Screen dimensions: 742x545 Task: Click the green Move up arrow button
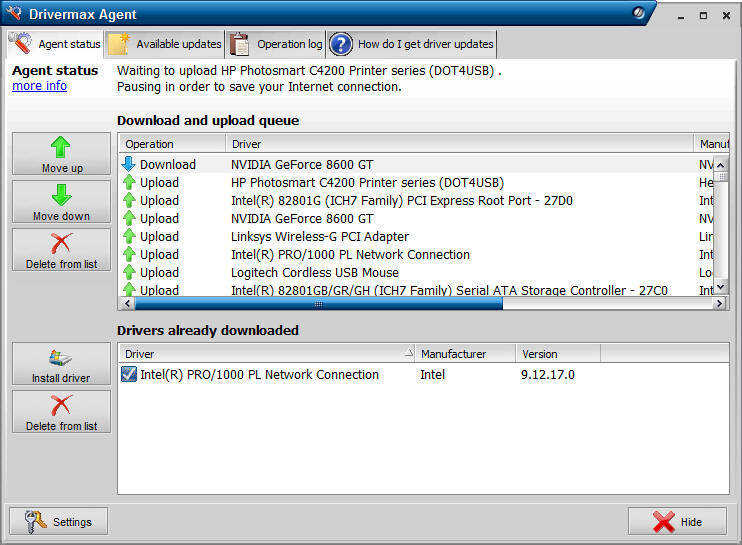pos(61,153)
